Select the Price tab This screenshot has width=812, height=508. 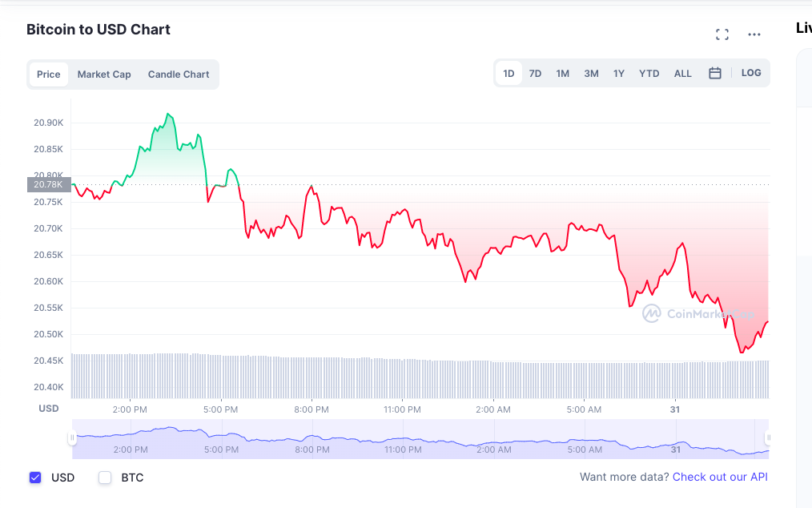click(49, 75)
